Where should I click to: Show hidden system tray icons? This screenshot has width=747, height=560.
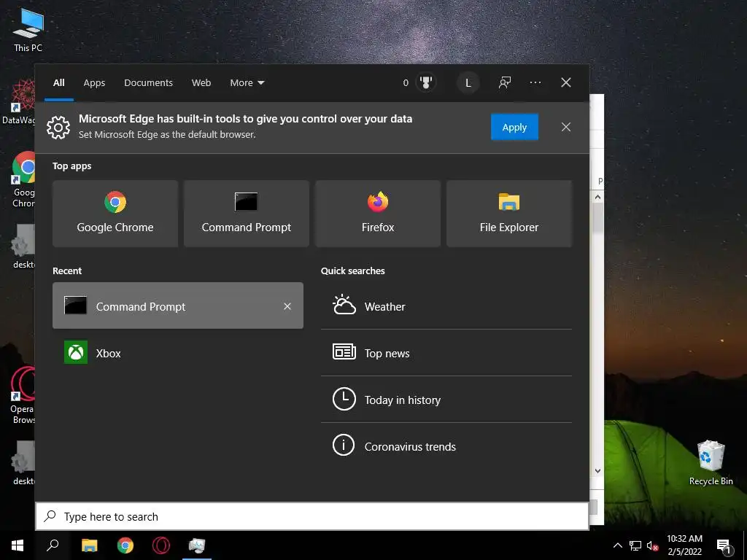[x=617, y=545]
